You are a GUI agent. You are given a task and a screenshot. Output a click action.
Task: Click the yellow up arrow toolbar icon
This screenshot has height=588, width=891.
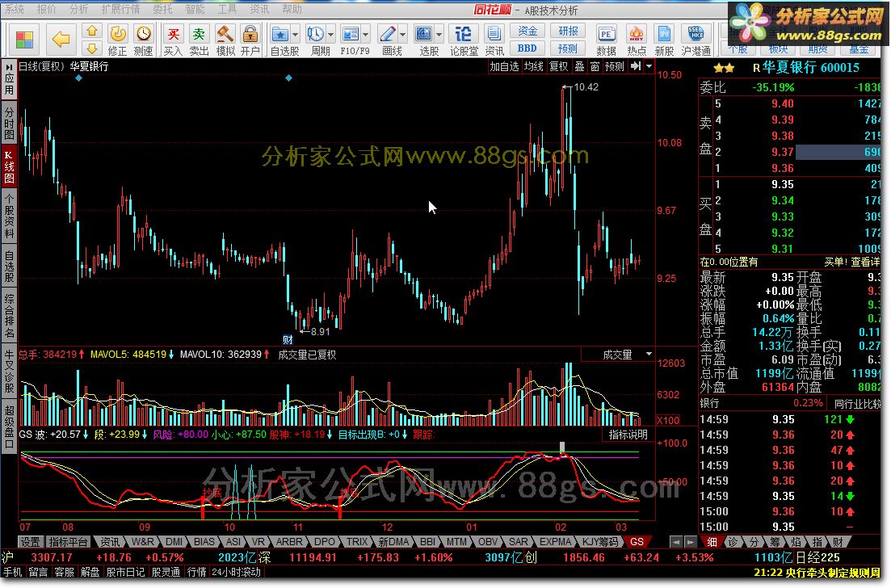coord(92,31)
